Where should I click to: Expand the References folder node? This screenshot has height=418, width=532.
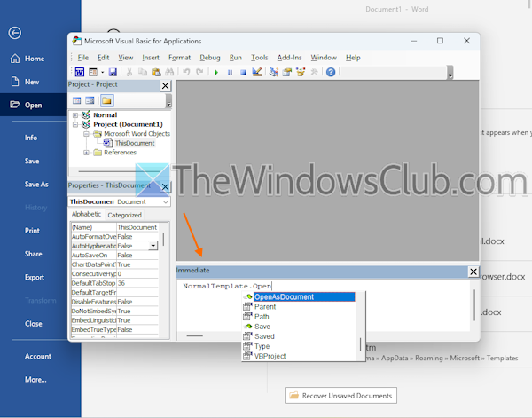click(86, 153)
